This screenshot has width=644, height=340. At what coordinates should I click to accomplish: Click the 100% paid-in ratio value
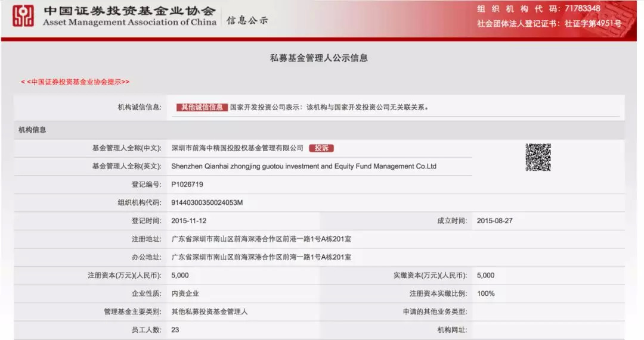[x=486, y=293]
